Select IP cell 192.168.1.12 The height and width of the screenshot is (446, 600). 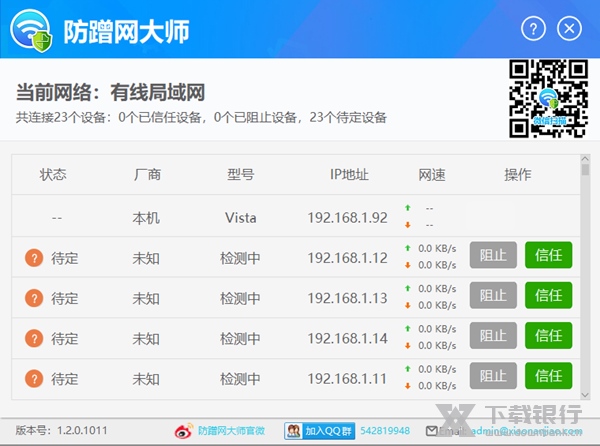(x=347, y=258)
